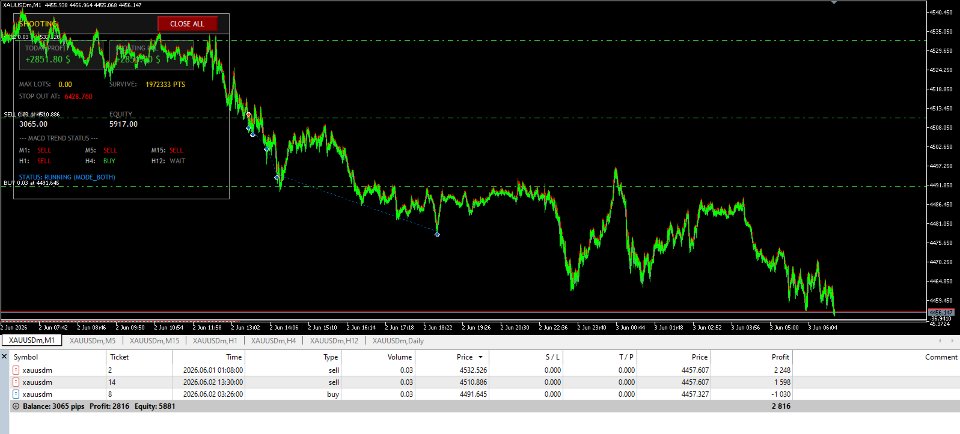Sort orders by the Type column header
Screen dimensions: 960x434
[331, 357]
